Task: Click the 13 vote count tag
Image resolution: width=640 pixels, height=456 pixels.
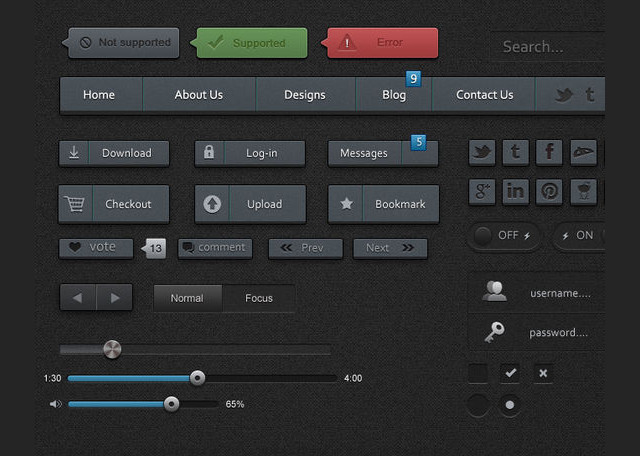Action: [154, 248]
